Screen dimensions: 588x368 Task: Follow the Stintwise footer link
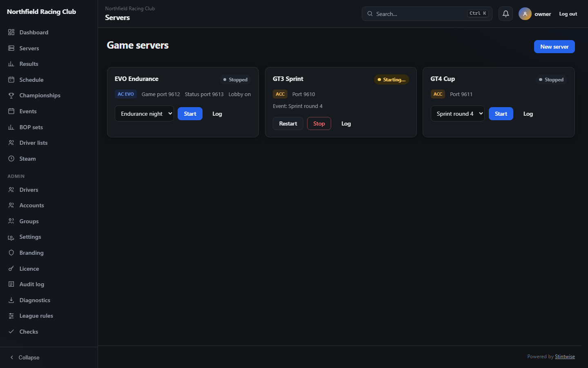565,357
